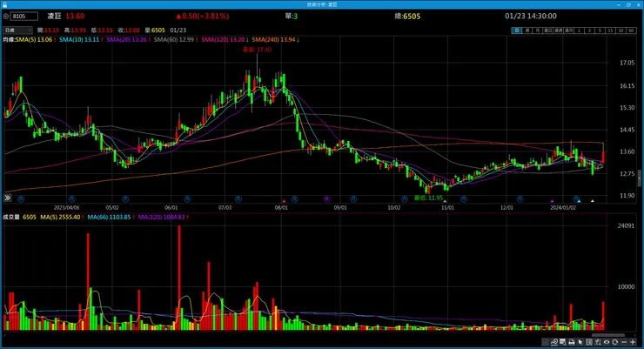
Task: Click the SMA(240) 13.94 indicator label
Action: [x=273, y=39]
